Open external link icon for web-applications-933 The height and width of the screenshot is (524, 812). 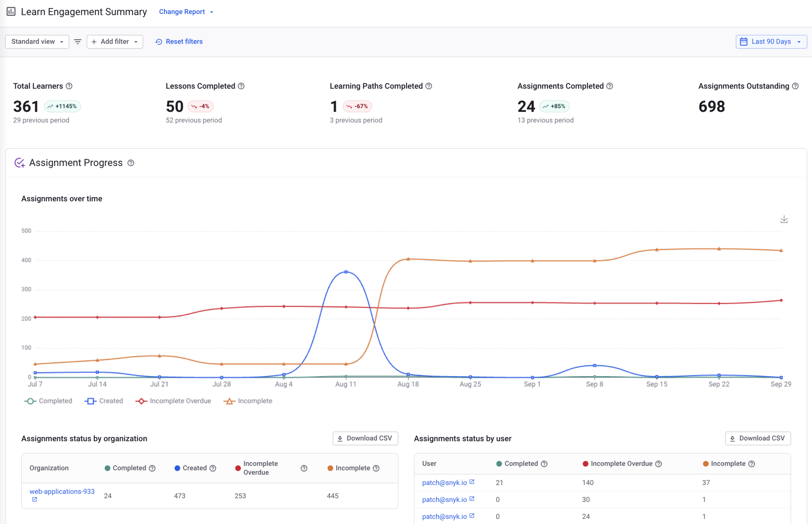tap(34, 500)
